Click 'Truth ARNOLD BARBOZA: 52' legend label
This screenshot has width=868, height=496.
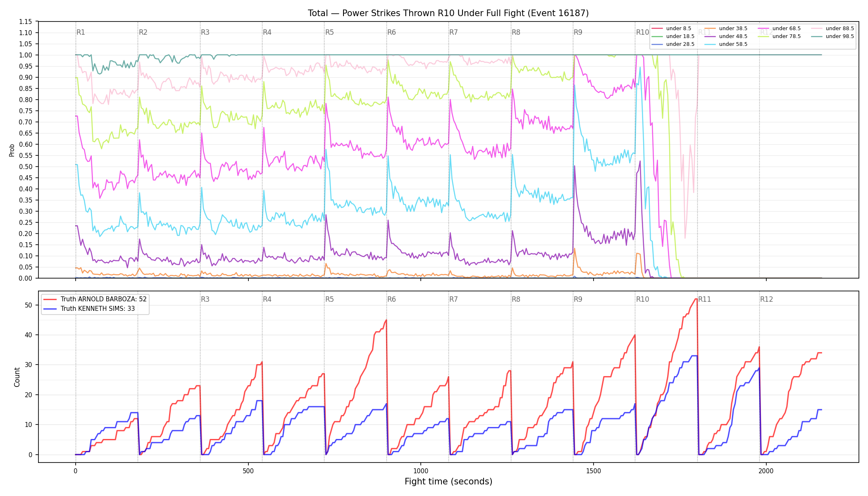click(x=104, y=299)
